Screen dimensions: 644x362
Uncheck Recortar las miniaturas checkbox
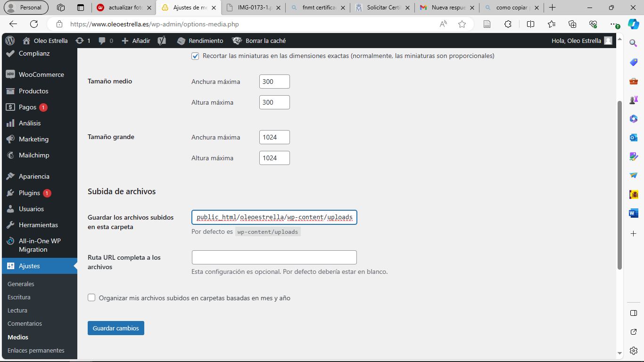[x=195, y=56]
